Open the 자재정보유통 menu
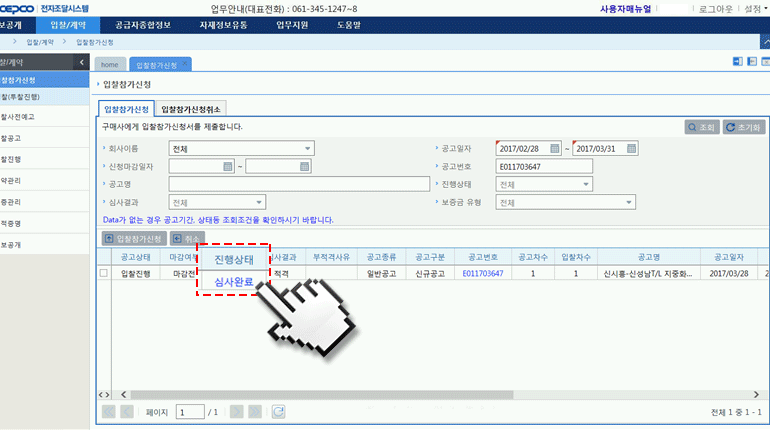The width and height of the screenshot is (770, 430). (223, 25)
